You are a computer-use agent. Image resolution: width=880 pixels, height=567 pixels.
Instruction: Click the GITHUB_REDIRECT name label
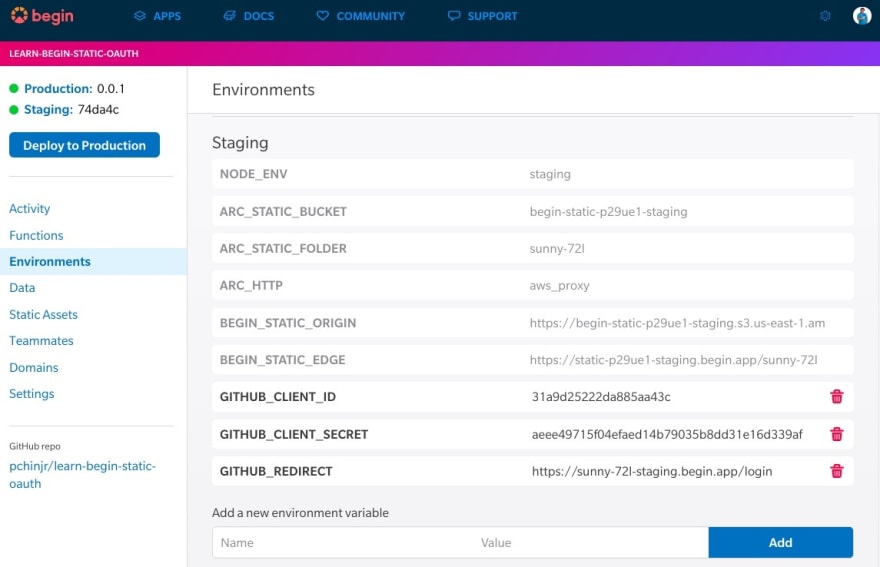(x=276, y=471)
